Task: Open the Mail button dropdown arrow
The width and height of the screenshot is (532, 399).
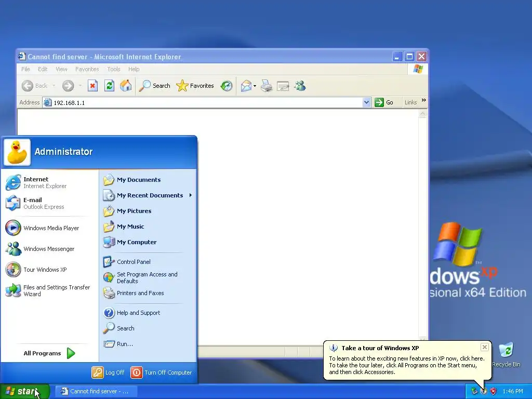Action: pos(255,86)
